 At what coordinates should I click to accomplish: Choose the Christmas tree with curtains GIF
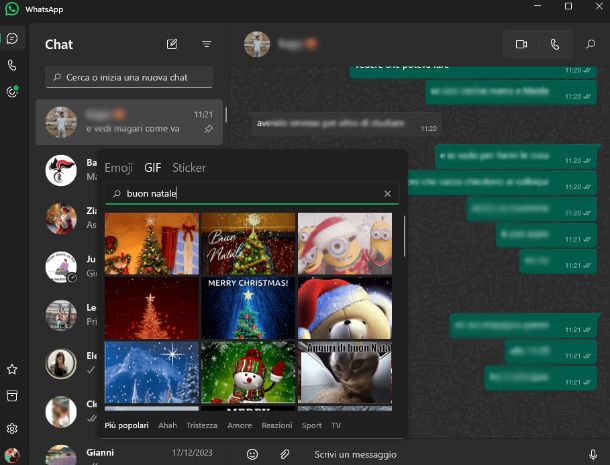[x=152, y=244]
